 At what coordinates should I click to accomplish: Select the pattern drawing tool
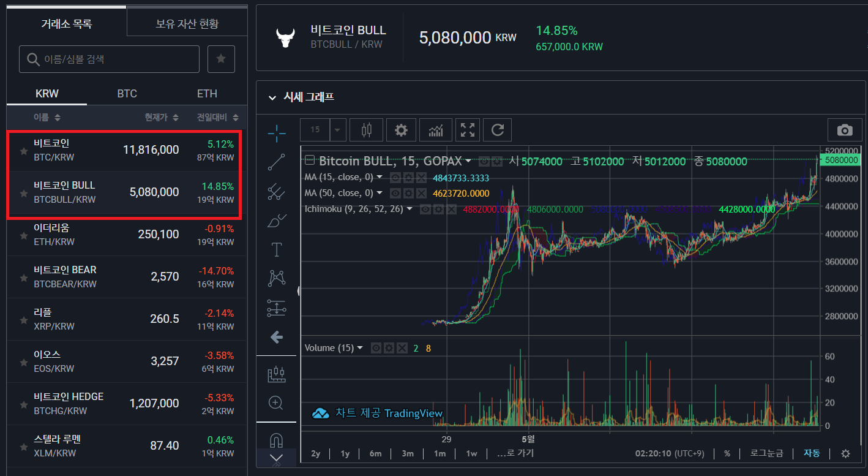(x=277, y=279)
